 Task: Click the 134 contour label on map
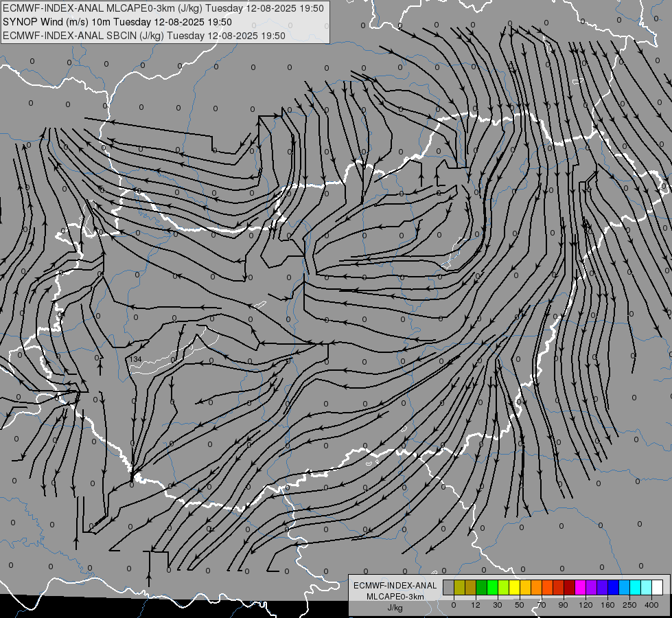coord(135,359)
